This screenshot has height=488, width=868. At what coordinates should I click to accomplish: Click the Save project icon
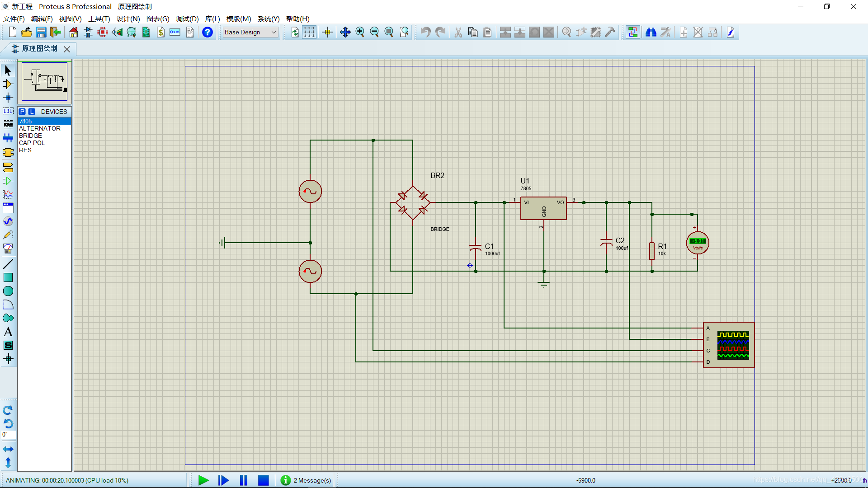click(x=41, y=32)
